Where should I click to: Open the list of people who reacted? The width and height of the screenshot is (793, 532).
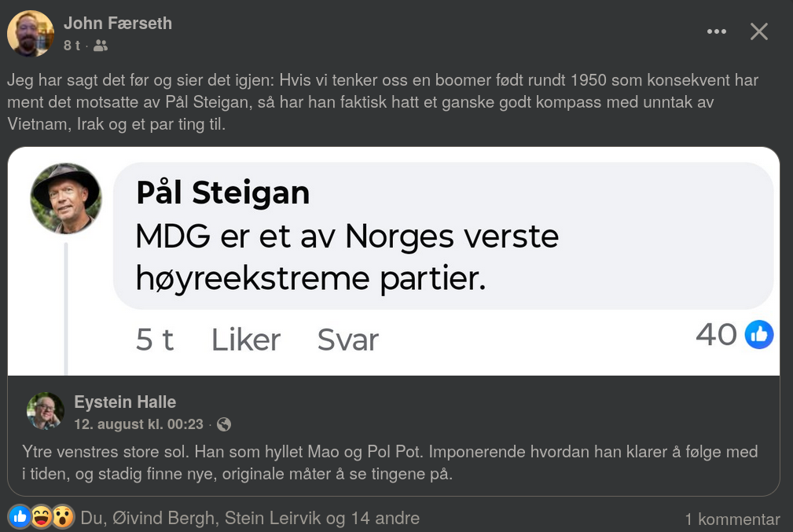[251, 519]
